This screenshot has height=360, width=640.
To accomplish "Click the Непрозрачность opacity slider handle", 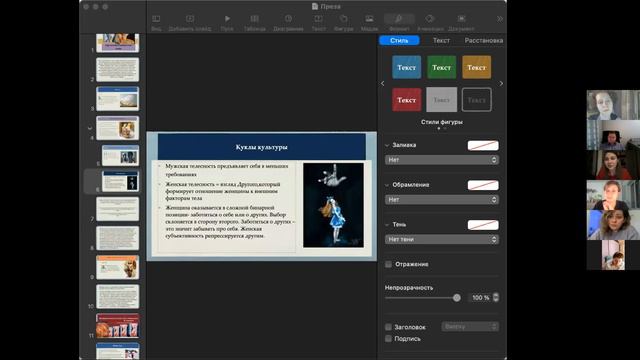I will pyautogui.click(x=457, y=298).
